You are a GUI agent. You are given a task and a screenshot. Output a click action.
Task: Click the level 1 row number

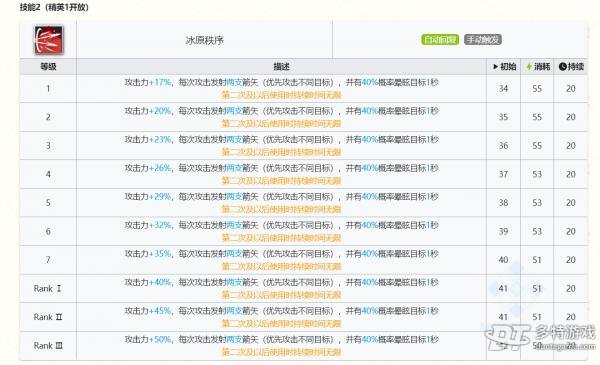tap(48, 88)
